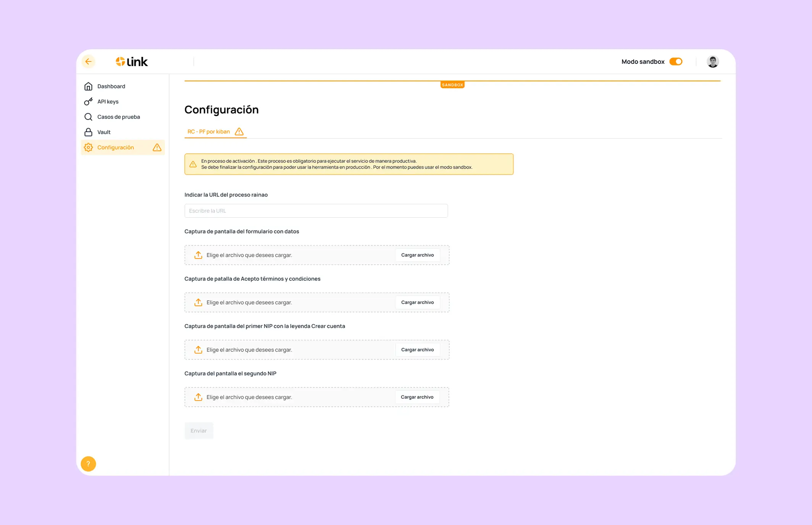Screen dimensions: 812x525
Task: Click the Dashboard house icon
Action: tap(88, 86)
